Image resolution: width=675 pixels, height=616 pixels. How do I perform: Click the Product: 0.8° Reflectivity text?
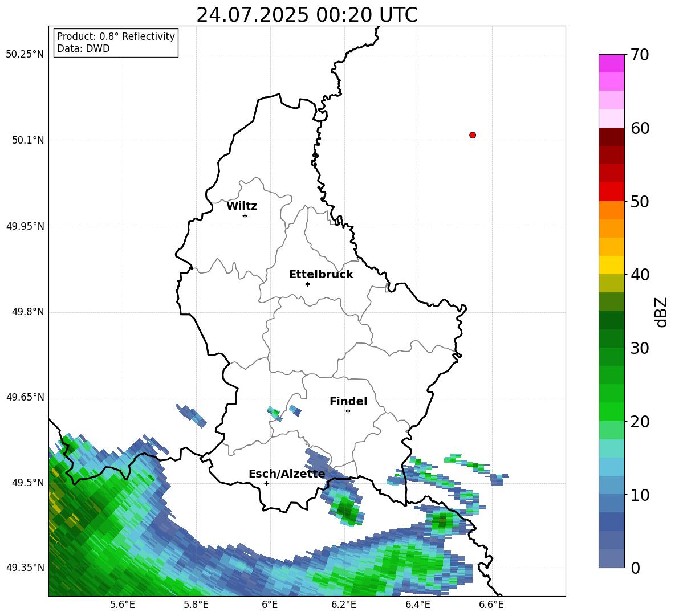(116, 36)
